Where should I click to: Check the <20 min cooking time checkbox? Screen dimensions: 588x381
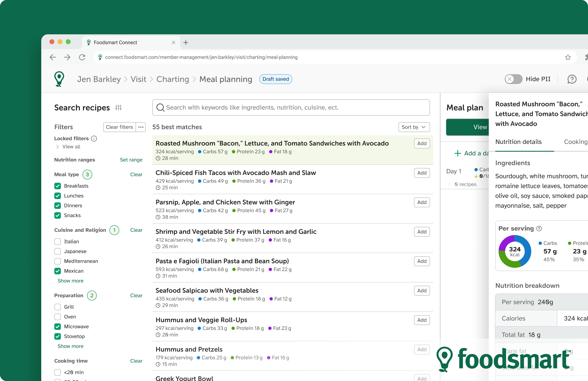point(58,372)
